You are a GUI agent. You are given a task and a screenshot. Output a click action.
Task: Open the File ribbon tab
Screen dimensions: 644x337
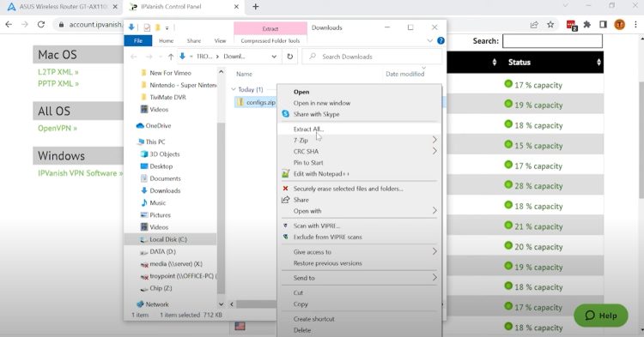tap(138, 40)
